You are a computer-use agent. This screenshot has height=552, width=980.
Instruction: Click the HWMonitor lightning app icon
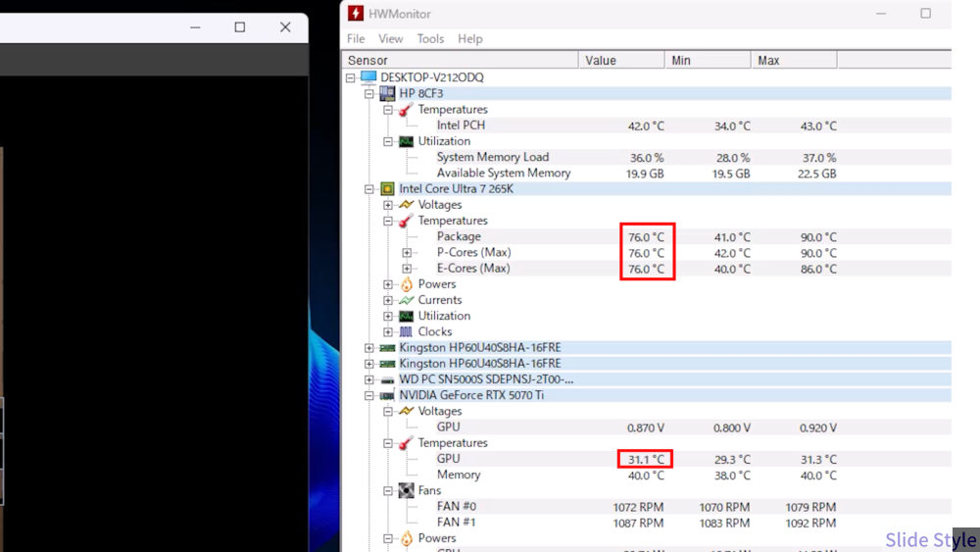click(356, 13)
